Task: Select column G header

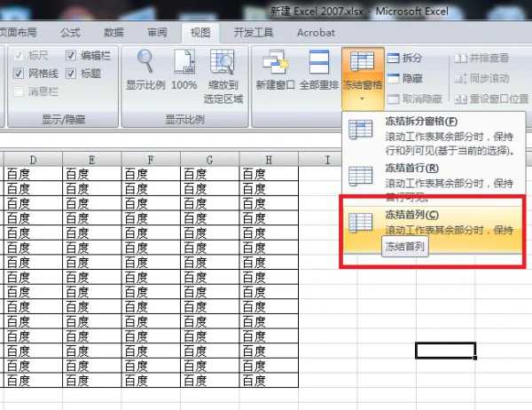Action: (x=209, y=160)
